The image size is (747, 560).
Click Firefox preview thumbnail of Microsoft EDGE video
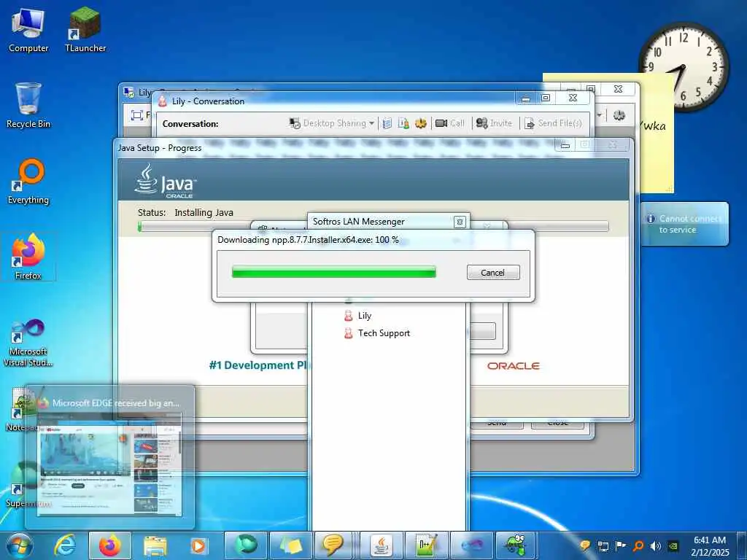tap(110, 464)
